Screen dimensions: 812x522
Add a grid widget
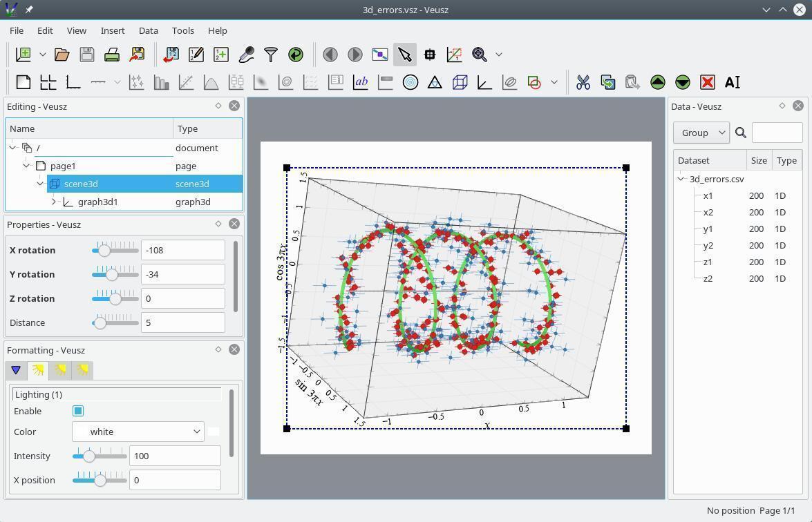(48, 82)
